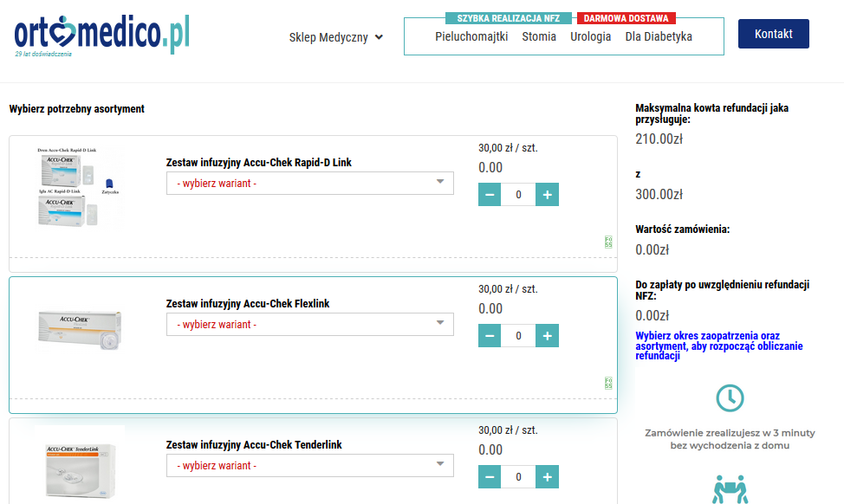
Task: Open the Urologia menu item
Action: coord(590,36)
